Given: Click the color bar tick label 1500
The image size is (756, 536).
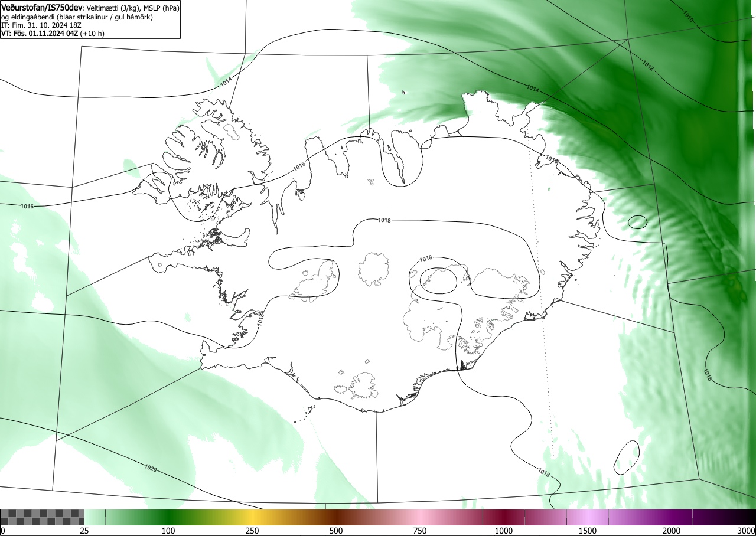Looking at the screenshot, I should [x=588, y=531].
